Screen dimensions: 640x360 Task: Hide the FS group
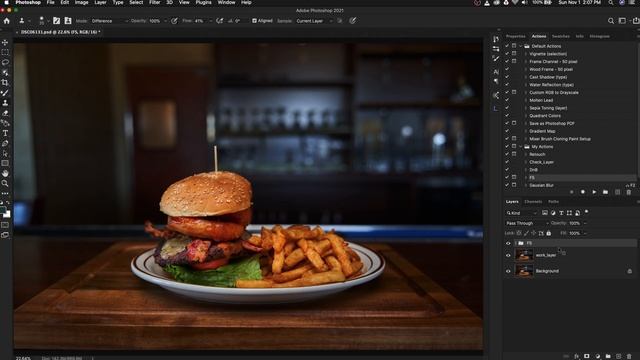[508, 243]
